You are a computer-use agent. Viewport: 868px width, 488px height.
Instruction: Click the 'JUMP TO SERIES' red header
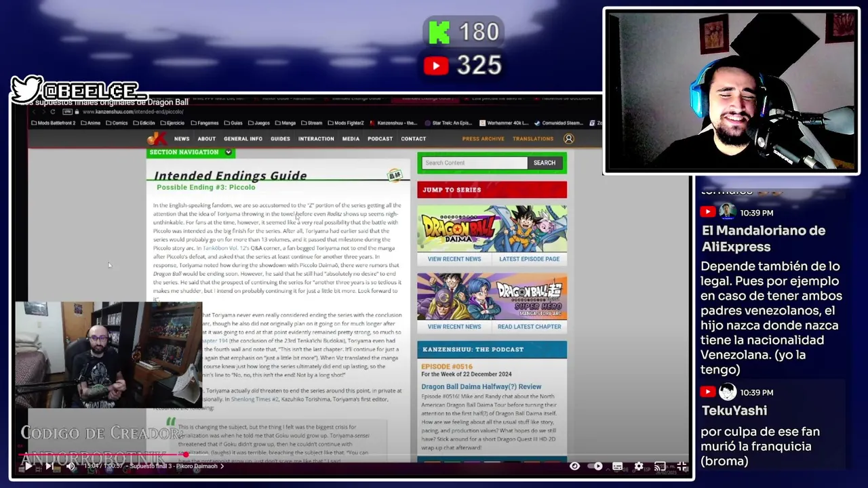click(x=492, y=190)
